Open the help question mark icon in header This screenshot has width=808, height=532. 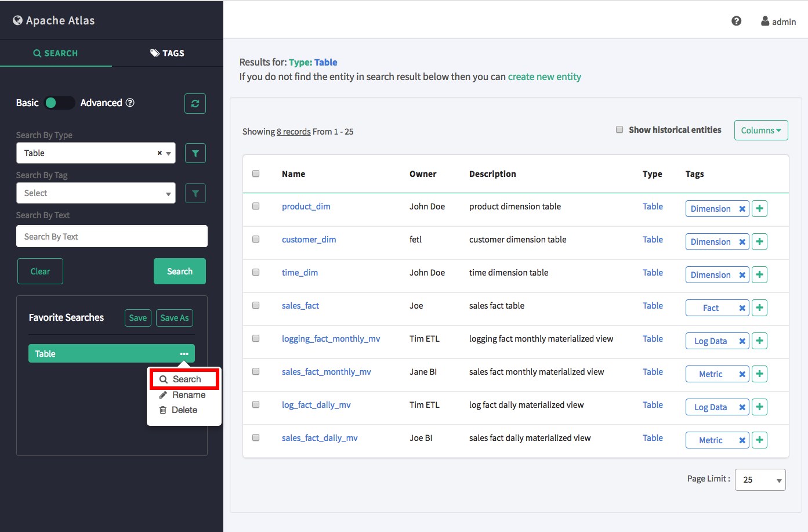736,21
